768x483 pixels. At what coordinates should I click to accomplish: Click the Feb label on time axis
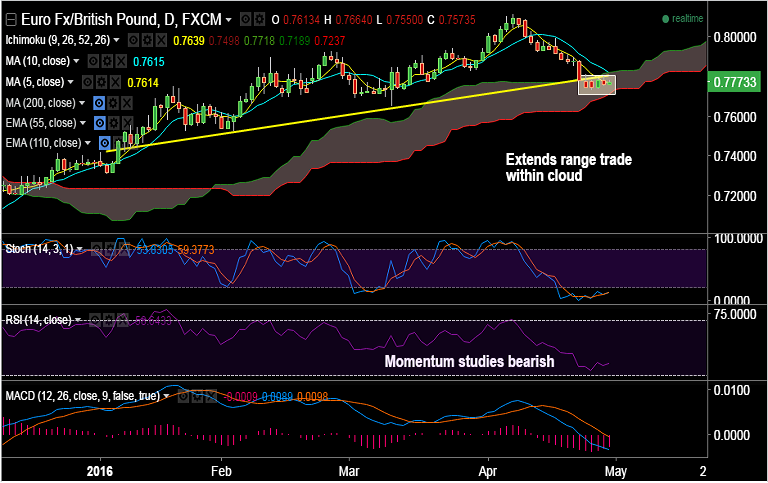click(x=221, y=471)
